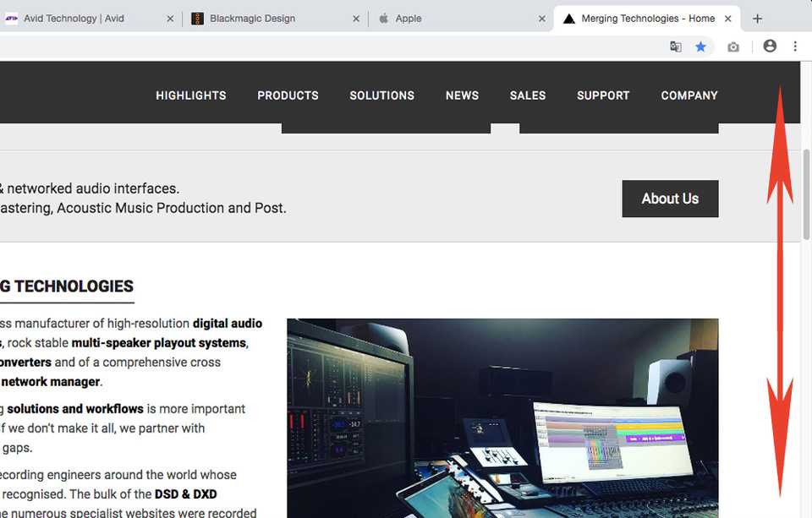Open the Chrome three-dot menu
This screenshot has height=518, width=812.
(x=795, y=46)
